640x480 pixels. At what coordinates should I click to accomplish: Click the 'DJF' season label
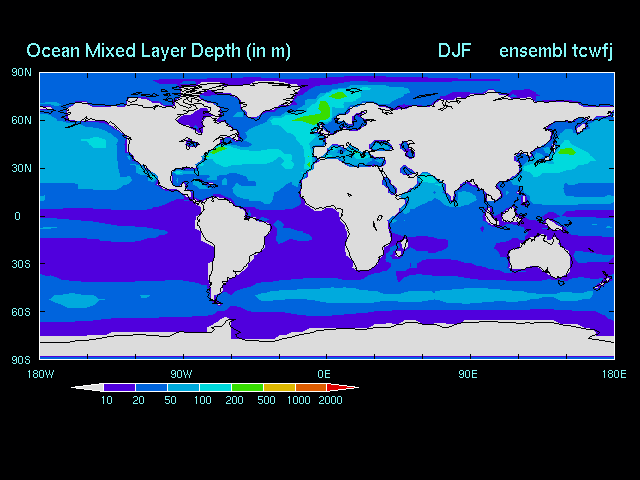(x=454, y=51)
